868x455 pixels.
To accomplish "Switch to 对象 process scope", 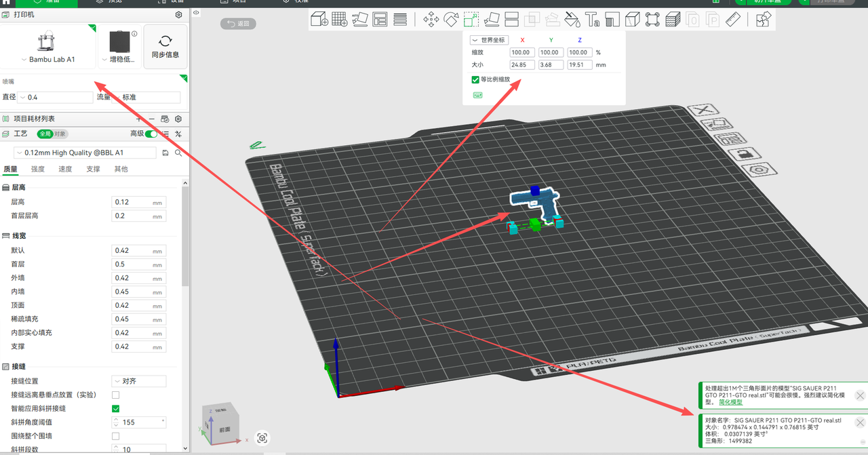I will 60,134.
